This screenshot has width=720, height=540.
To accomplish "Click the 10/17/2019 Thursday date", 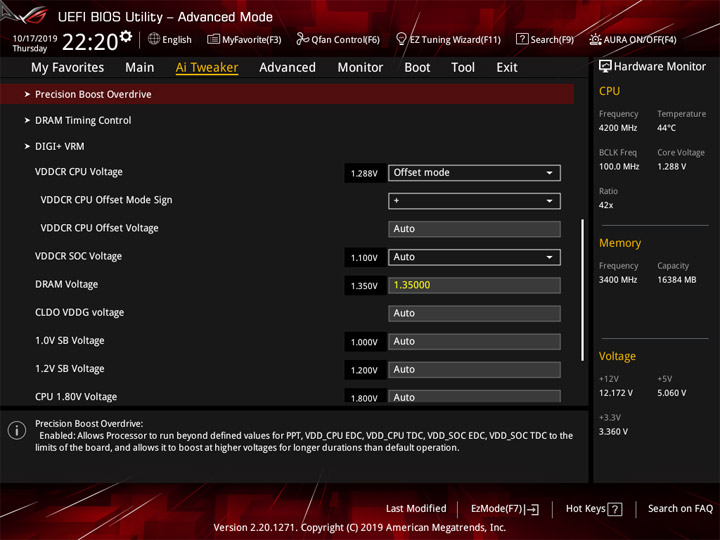I will (x=35, y=44).
